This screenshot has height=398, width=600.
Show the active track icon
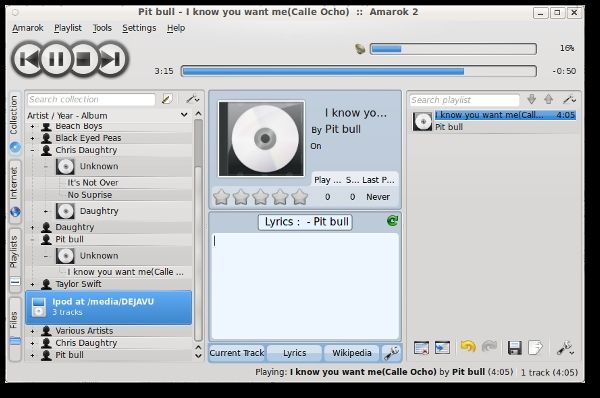(442, 348)
